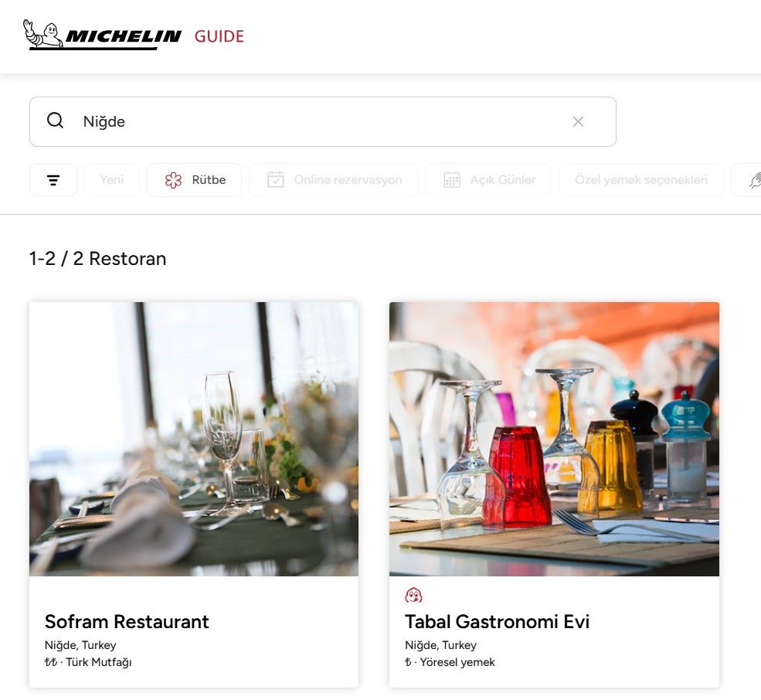The height and width of the screenshot is (700, 761).
Task: Toggle the Online rezervasyon filter
Action: click(x=334, y=180)
